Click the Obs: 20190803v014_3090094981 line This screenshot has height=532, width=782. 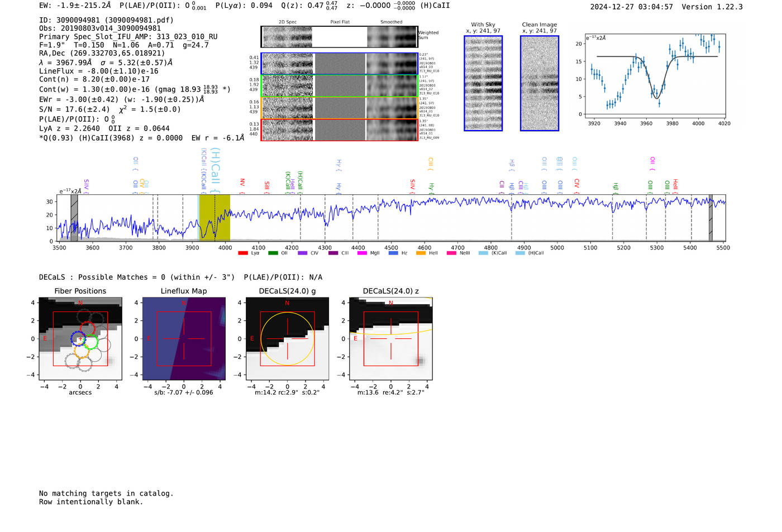click(x=100, y=28)
